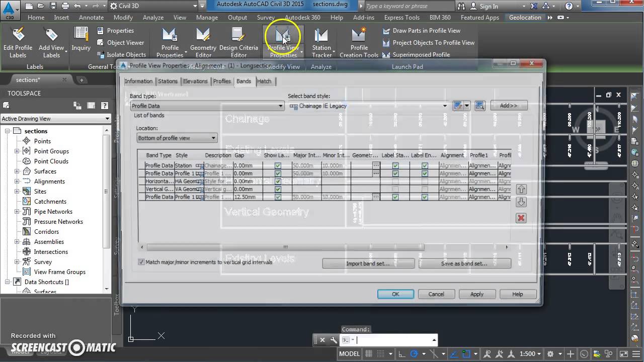Open the status bar customization menu
This screenshot has width=644, height=362.
[x=635, y=354]
